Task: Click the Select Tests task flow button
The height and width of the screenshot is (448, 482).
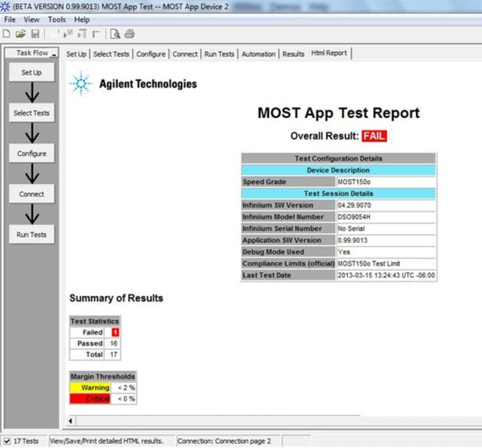Action: click(x=32, y=113)
